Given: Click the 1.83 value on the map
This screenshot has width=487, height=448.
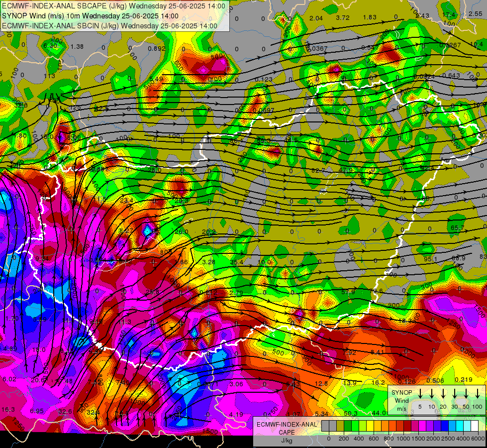Looking at the screenshot, I should [x=370, y=17].
